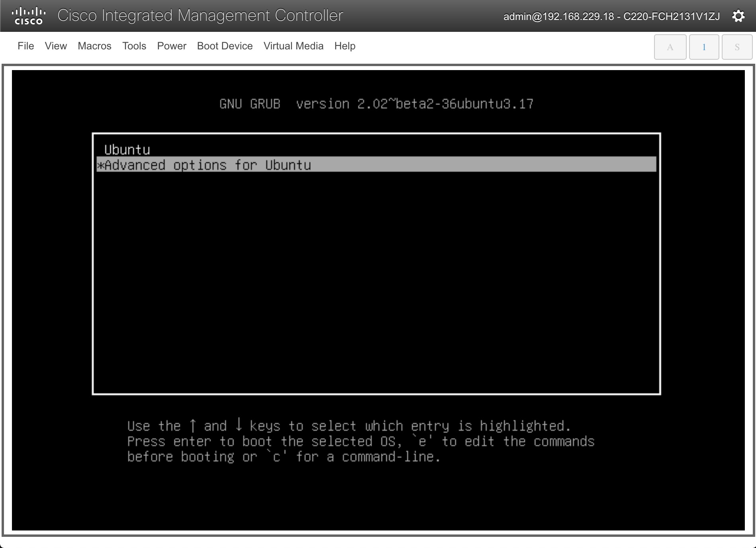Toggle the 1 num lock indicator button
Viewport: 756px width, 548px height.
704,47
